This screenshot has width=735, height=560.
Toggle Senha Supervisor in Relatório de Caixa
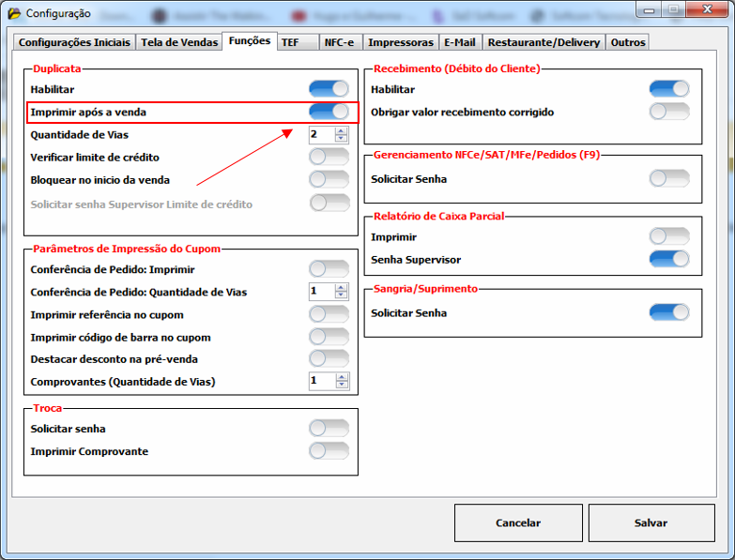click(x=668, y=259)
